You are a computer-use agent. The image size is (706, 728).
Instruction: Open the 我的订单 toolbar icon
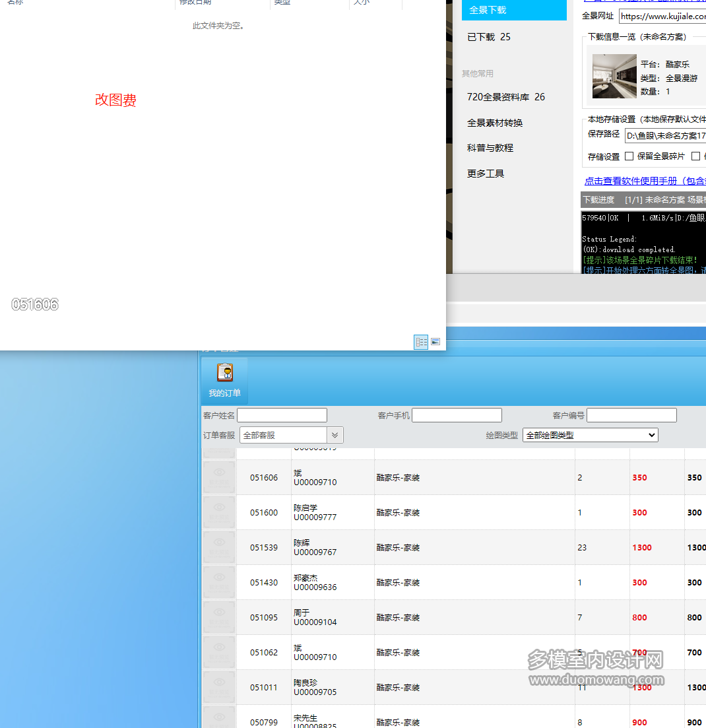[224, 380]
